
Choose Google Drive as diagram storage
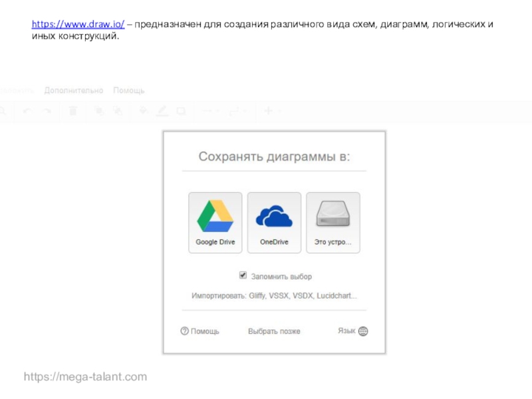[215, 222]
